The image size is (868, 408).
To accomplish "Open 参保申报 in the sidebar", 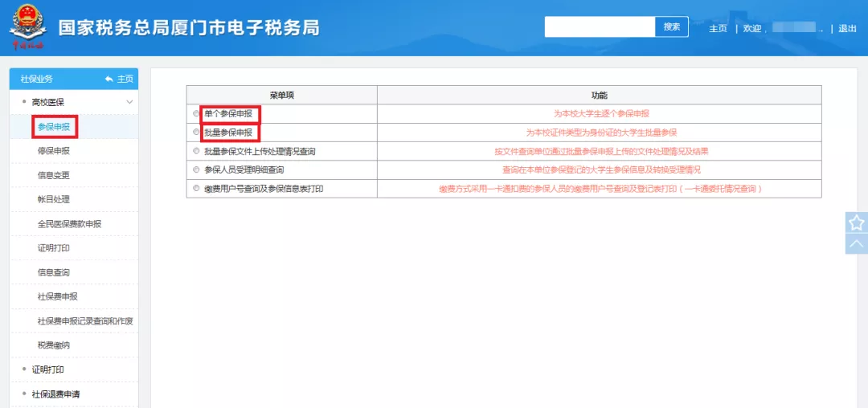I will 54,127.
